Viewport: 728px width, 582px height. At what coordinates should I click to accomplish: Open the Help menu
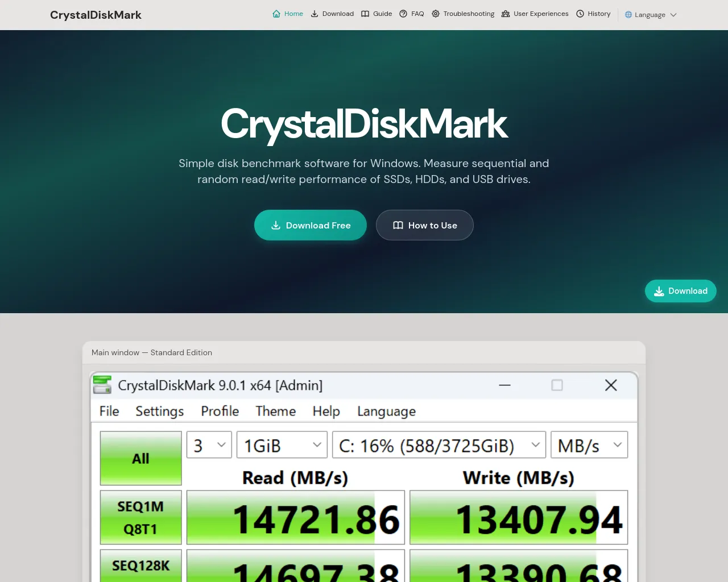pos(326,411)
